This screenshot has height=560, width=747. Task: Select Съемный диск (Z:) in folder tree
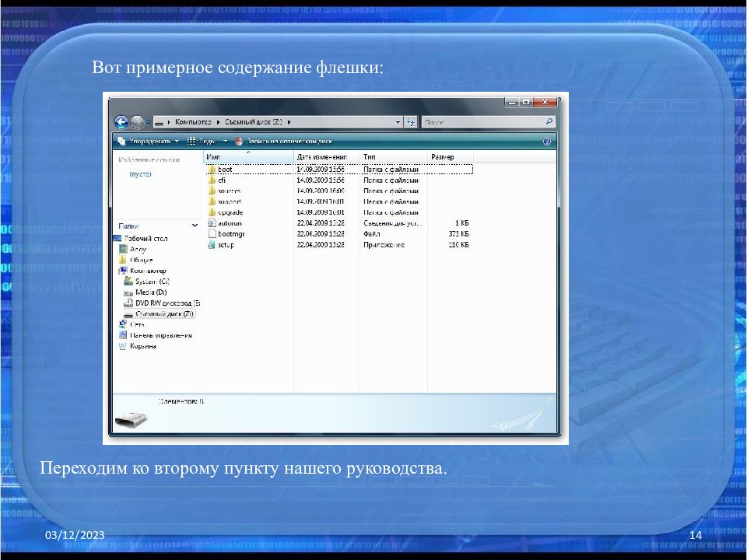tap(164, 313)
